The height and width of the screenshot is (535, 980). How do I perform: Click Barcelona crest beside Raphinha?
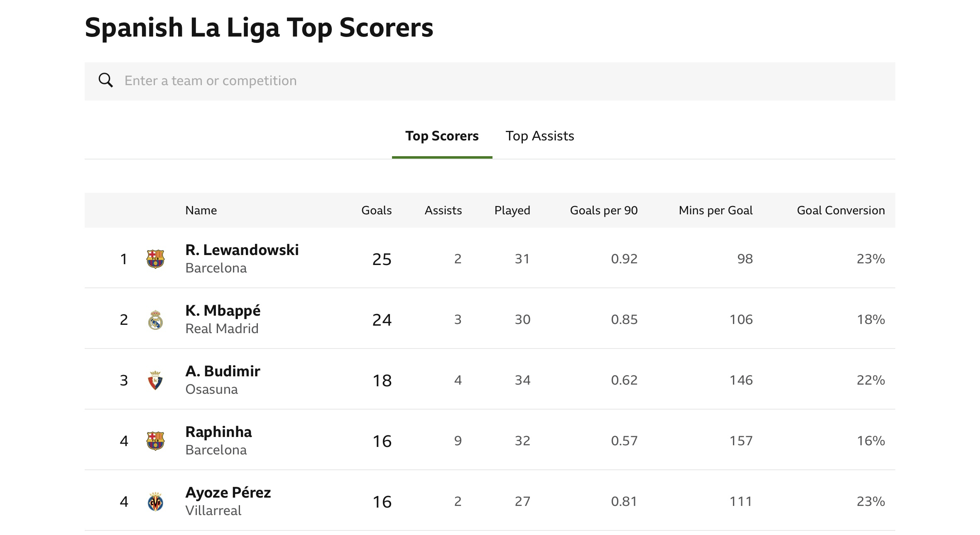pos(155,441)
